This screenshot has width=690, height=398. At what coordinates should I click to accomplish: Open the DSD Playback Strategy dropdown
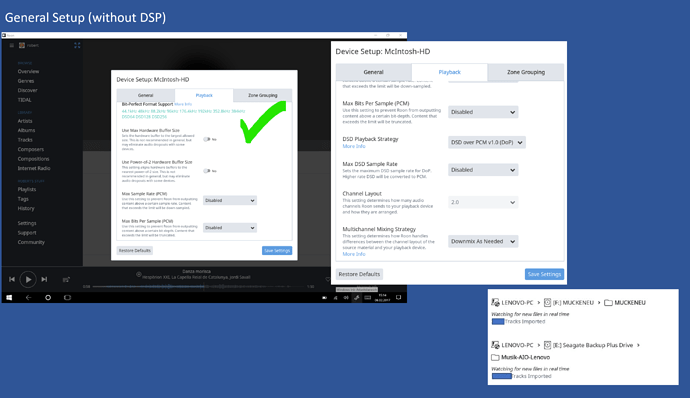point(487,142)
